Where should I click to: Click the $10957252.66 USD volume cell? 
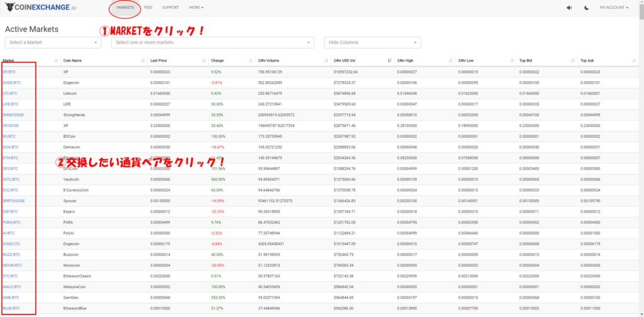[x=346, y=72]
